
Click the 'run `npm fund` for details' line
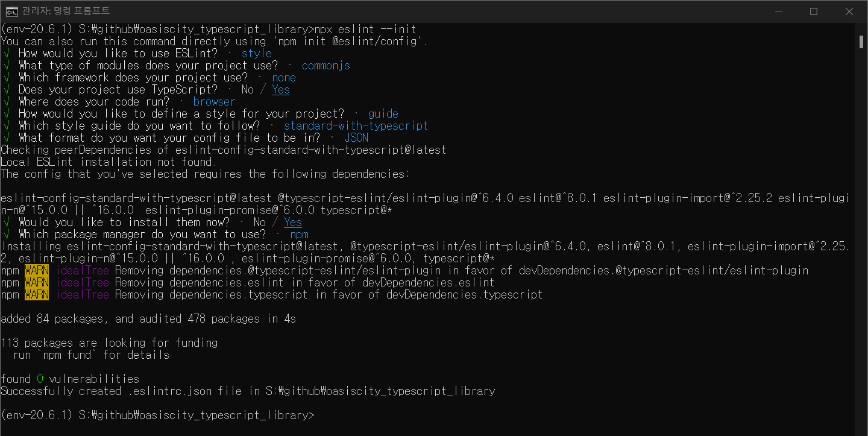pos(91,355)
